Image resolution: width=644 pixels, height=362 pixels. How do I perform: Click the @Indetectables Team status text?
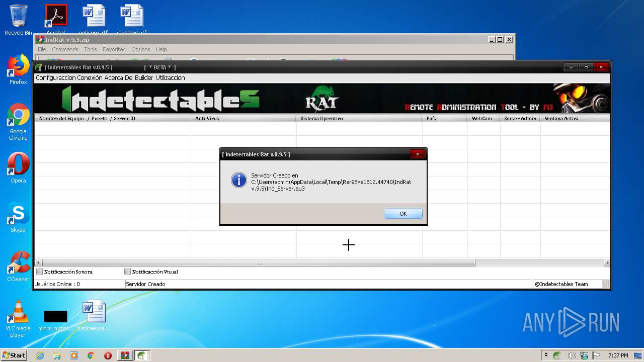coord(561,284)
